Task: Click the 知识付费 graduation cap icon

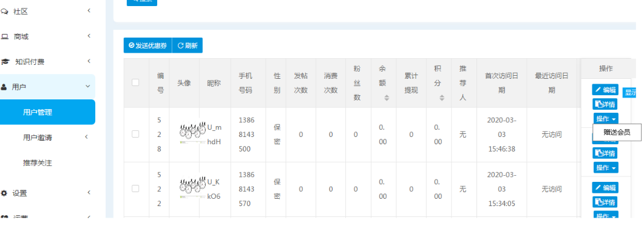Action: 5,62
